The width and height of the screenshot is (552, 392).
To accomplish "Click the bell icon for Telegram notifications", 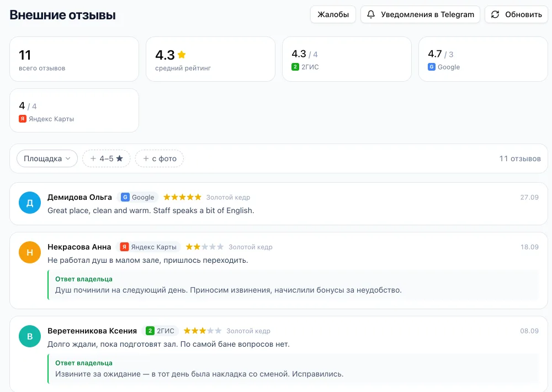I will 371,14.
